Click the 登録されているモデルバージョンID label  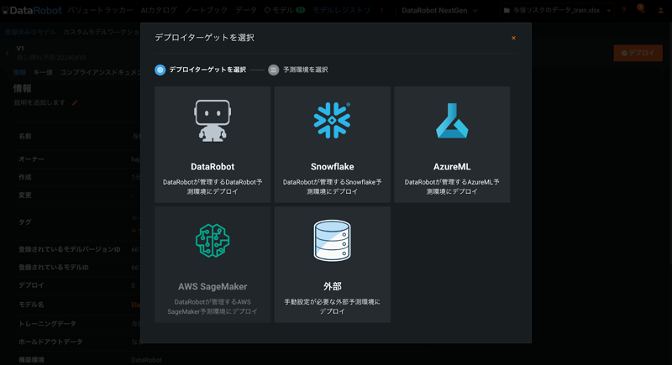tap(69, 249)
